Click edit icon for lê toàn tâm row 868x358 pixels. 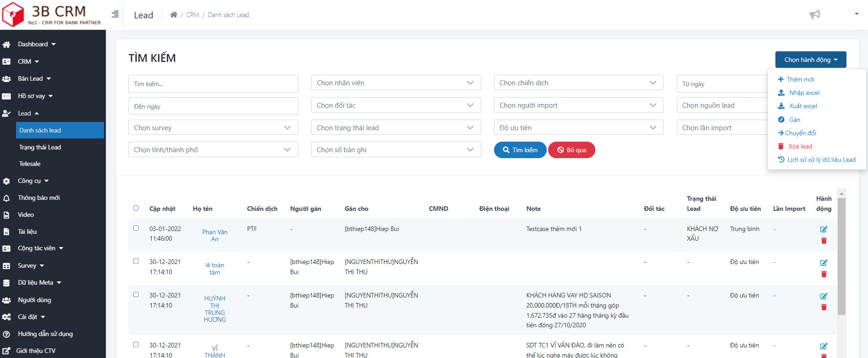[x=824, y=263]
